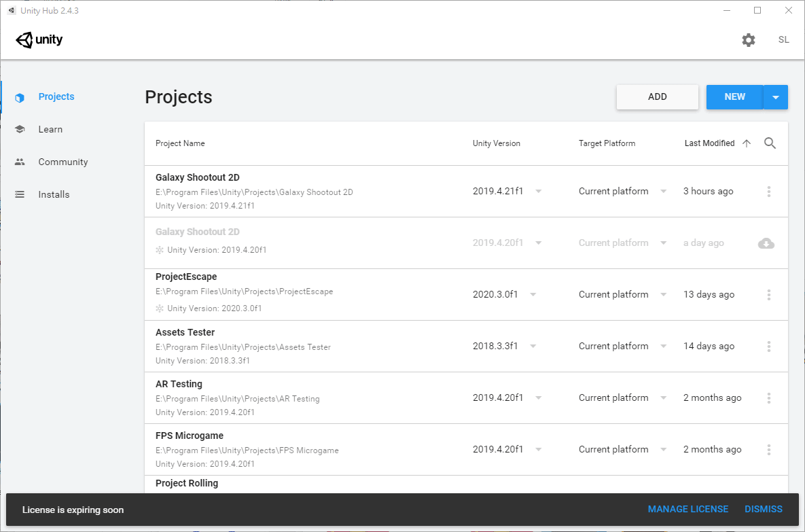The height and width of the screenshot is (532, 805).
Task: Click the Project Name column header
Action: pyautogui.click(x=180, y=143)
